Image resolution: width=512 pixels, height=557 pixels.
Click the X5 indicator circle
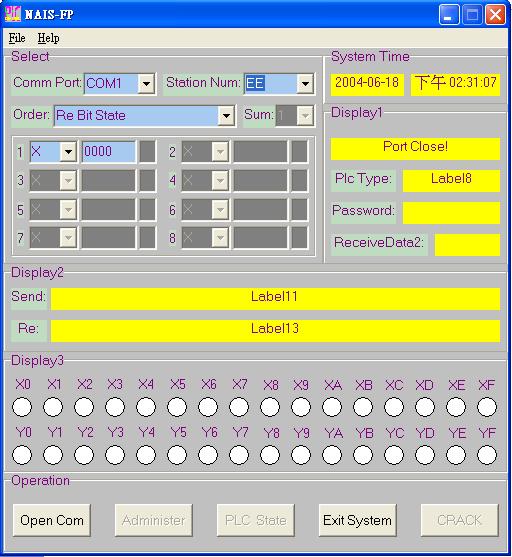pyautogui.click(x=177, y=407)
